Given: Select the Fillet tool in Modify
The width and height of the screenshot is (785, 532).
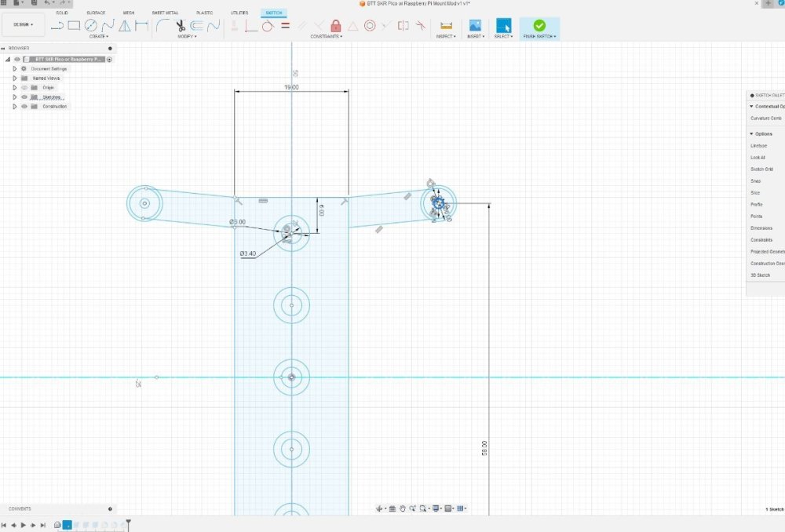Looking at the screenshot, I should click(x=162, y=25).
